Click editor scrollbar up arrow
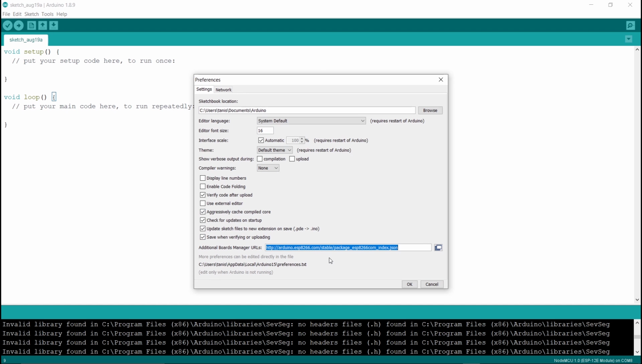The width and height of the screenshot is (642, 364). coord(637,49)
